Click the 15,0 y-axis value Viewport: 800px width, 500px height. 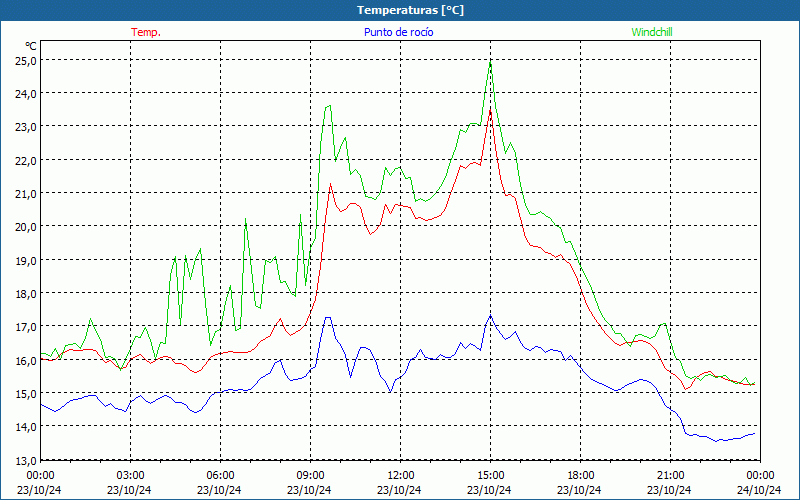(x=25, y=394)
